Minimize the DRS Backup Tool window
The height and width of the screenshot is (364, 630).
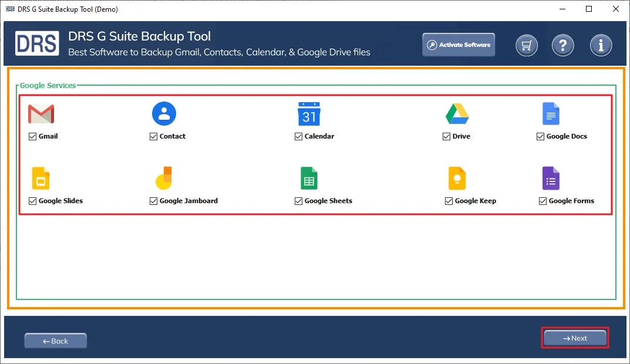(x=562, y=9)
